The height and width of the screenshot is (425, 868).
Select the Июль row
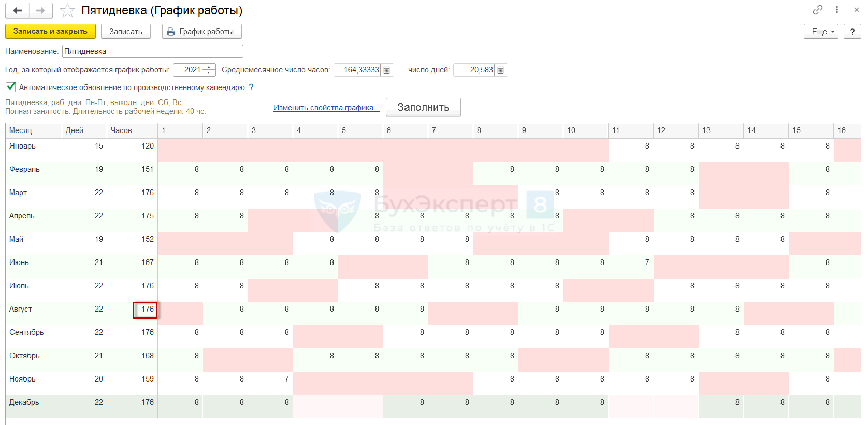433,290
